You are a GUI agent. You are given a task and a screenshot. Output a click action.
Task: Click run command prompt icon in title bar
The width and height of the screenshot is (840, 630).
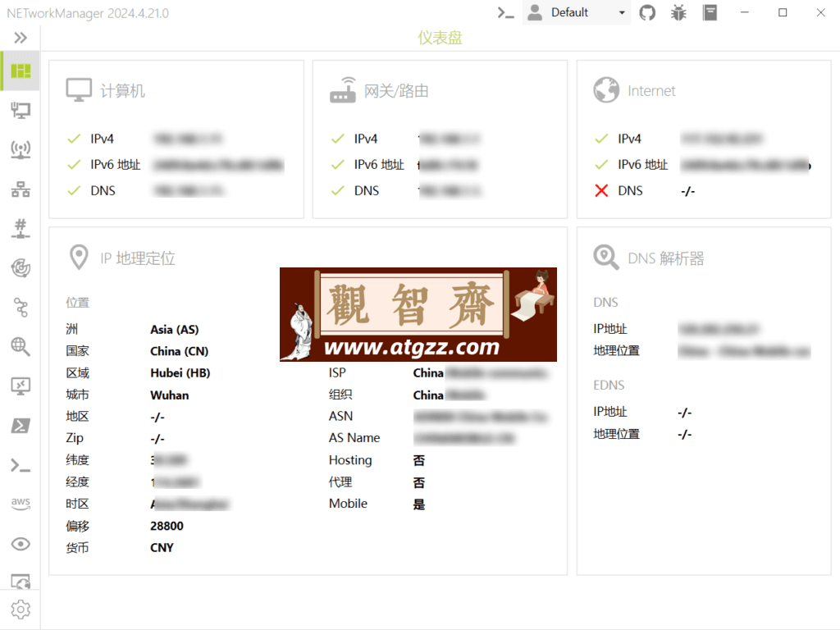[505, 12]
